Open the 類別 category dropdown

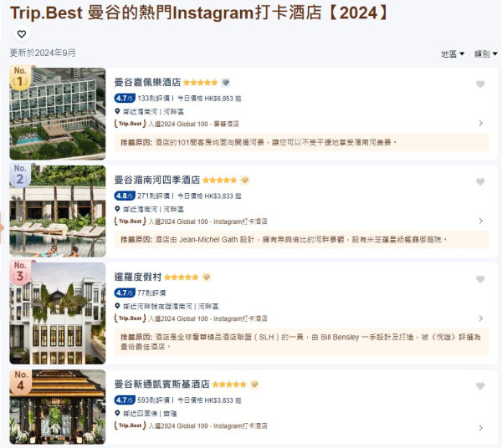point(485,54)
